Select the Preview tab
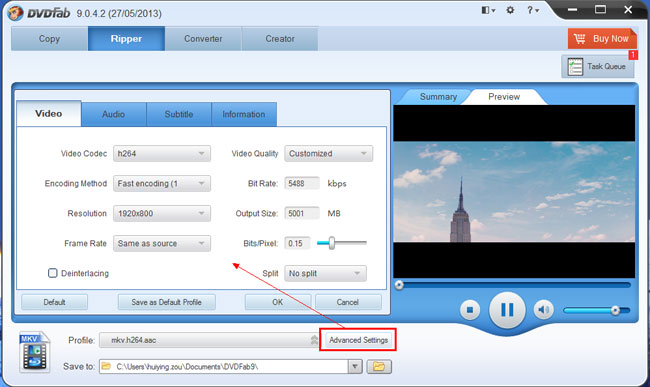Screen dimensions: 650x387 pos(504,97)
